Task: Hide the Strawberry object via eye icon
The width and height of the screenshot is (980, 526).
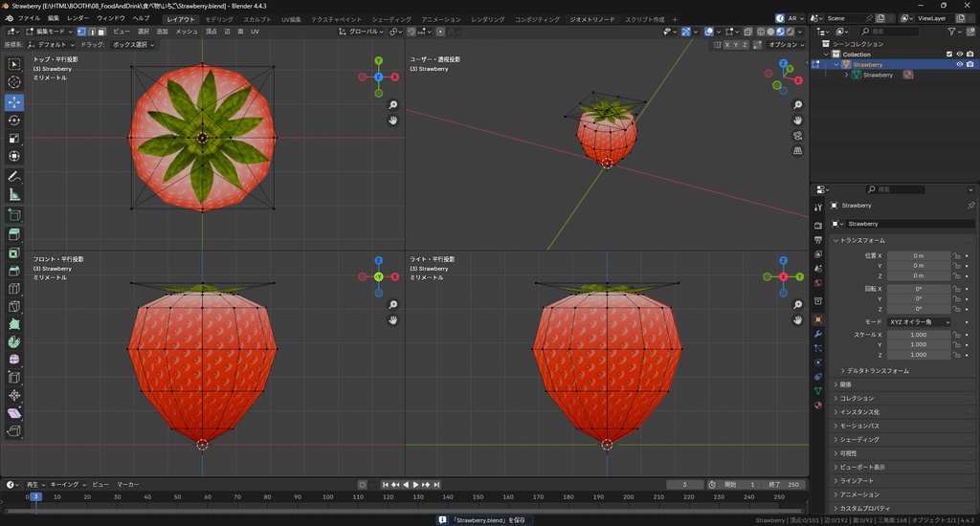Action: pyautogui.click(x=959, y=65)
